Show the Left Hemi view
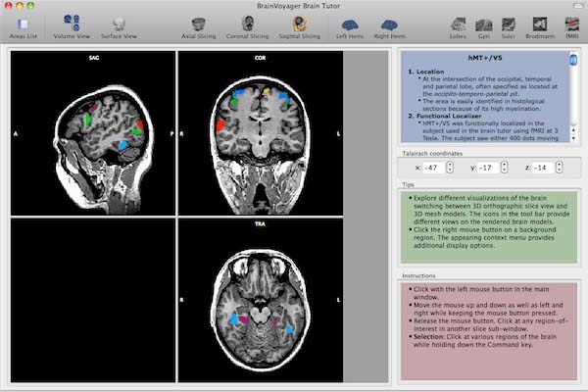The image size is (588, 392). [349, 24]
